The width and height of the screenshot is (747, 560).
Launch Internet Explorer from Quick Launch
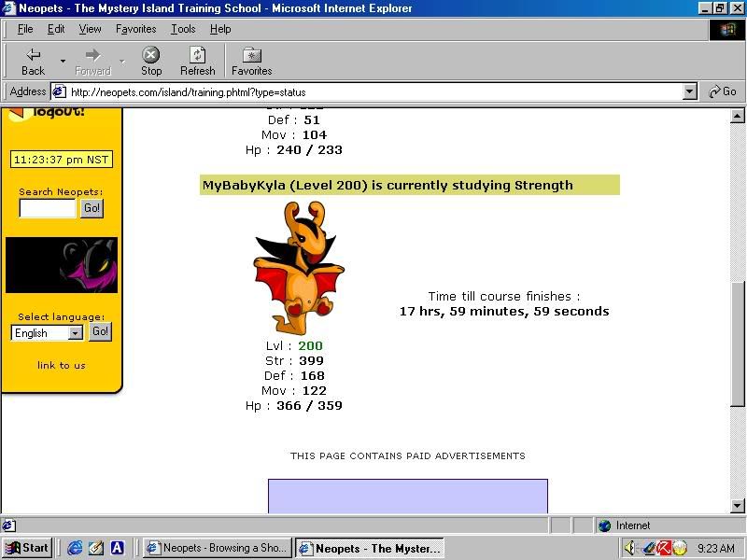(x=75, y=548)
